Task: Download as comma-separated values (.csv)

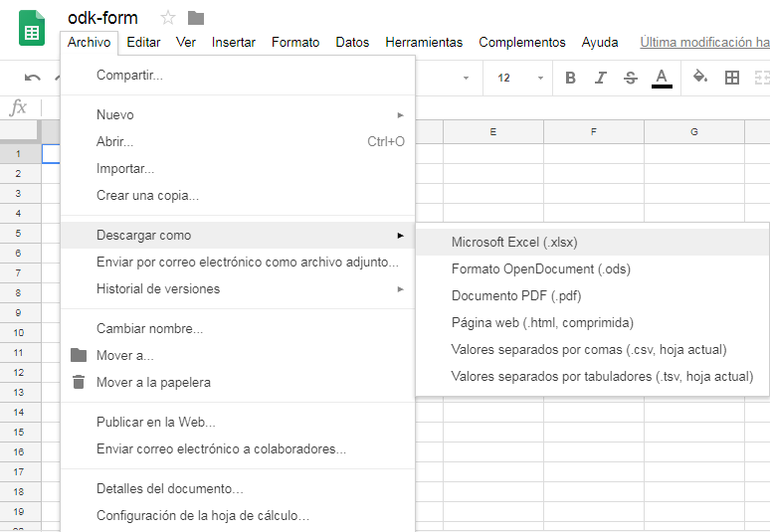Action: point(592,349)
